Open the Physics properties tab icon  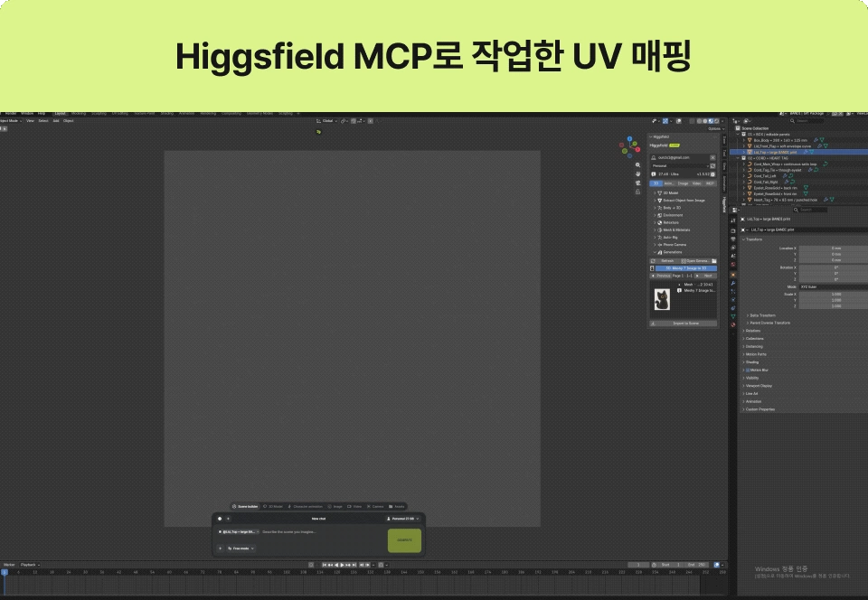tap(733, 300)
